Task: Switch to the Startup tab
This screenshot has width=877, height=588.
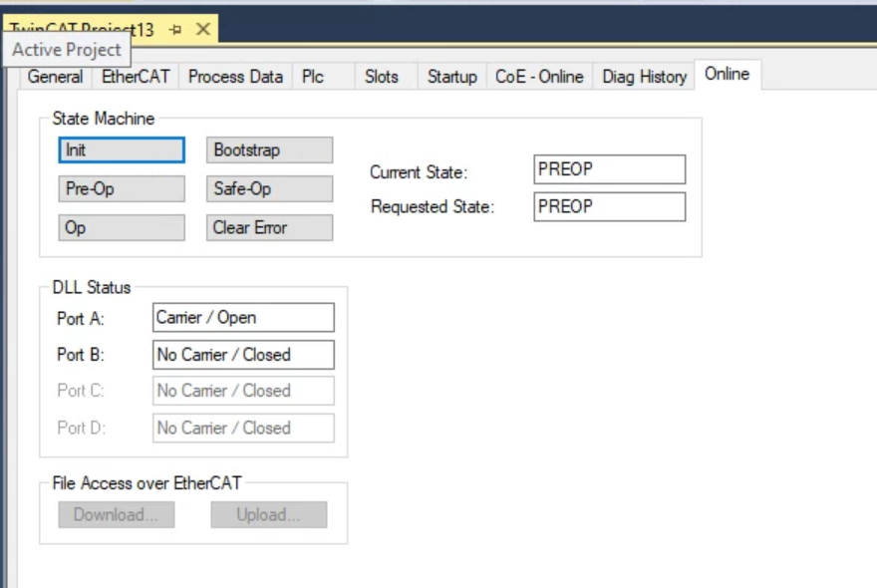Action: [x=451, y=77]
